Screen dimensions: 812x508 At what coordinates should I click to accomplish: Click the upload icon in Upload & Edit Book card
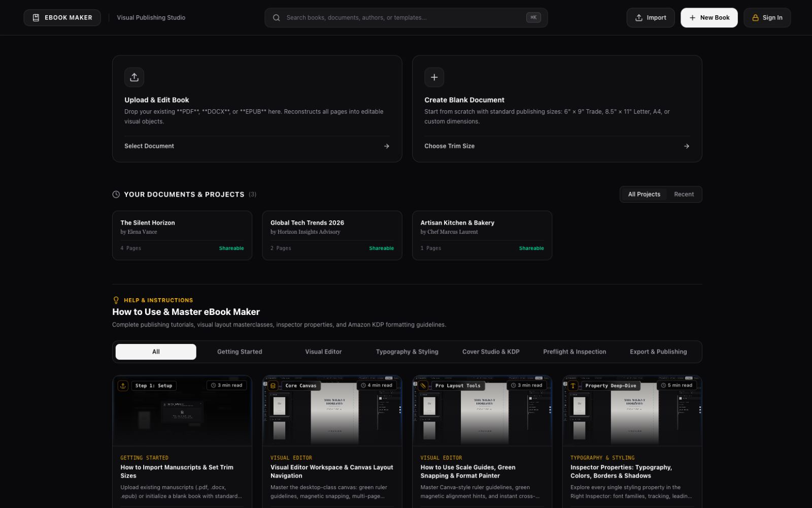[134, 77]
